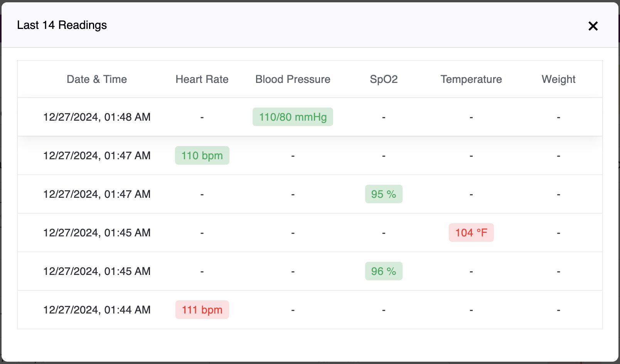This screenshot has width=620, height=364.
Task: Click the Temperature column header
Action: tap(471, 79)
